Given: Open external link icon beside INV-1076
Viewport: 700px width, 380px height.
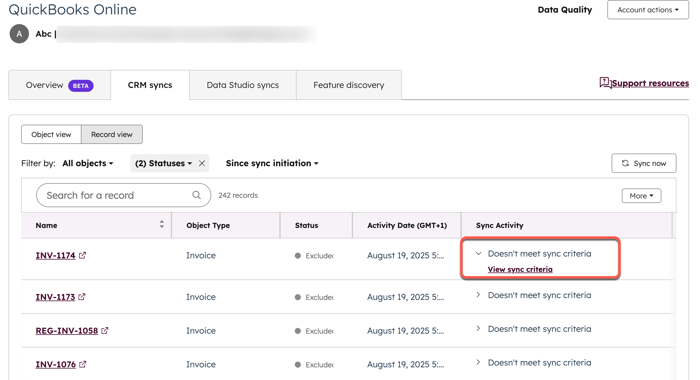Looking at the screenshot, I should [83, 364].
